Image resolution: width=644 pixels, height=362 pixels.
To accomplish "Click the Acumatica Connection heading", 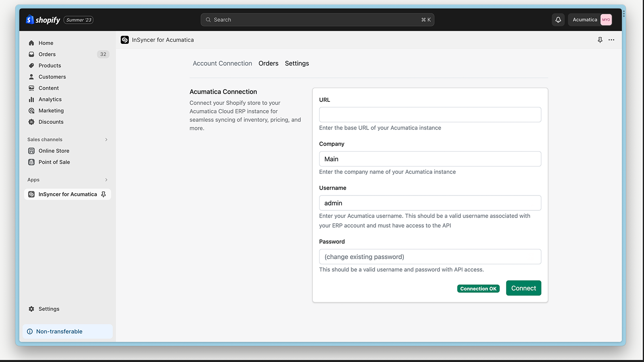I will click(223, 92).
